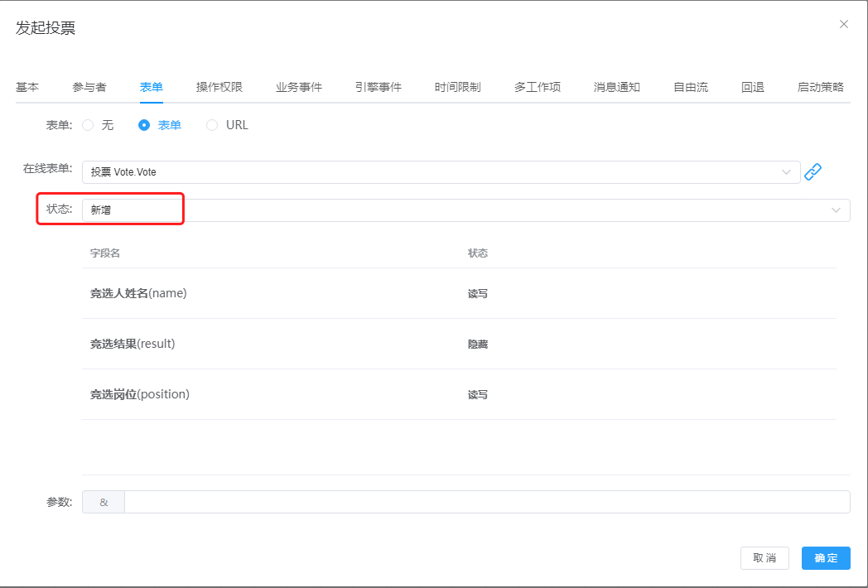Open the 业务事件 tab
This screenshot has width=868, height=588.
(x=299, y=87)
